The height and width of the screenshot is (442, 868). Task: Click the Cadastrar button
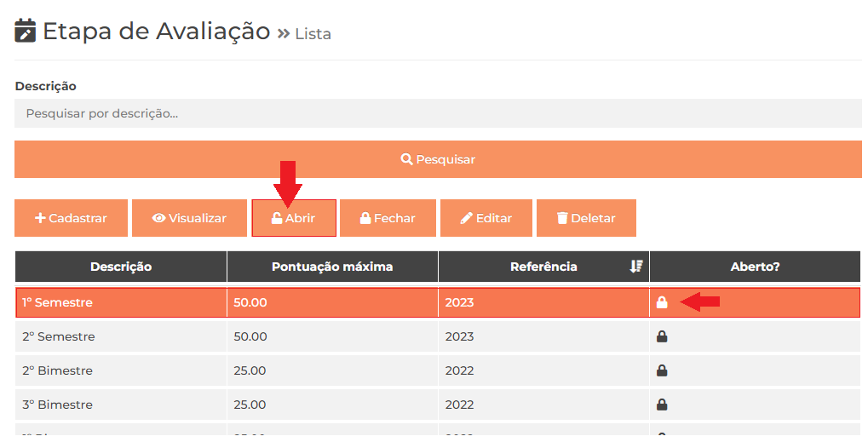point(71,218)
